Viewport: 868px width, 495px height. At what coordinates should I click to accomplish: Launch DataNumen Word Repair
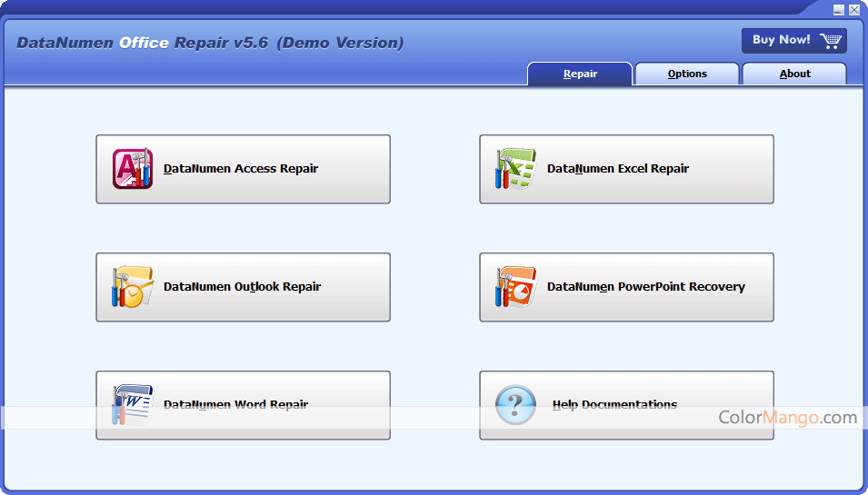click(243, 405)
